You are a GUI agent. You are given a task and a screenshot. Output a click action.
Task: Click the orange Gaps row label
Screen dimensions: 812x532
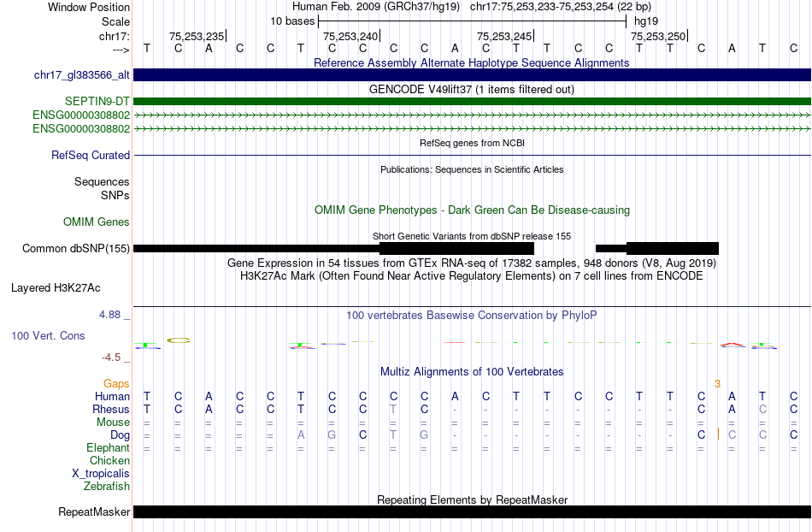coord(116,384)
